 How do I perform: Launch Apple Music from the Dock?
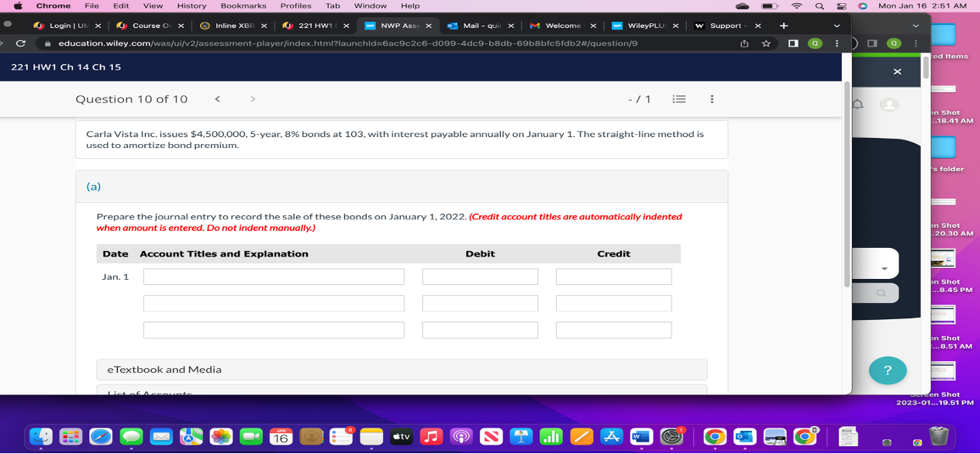[x=431, y=436]
